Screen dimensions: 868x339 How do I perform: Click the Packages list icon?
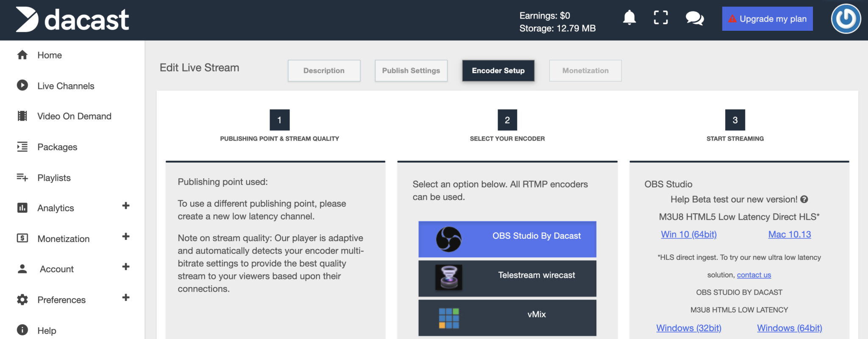22,147
